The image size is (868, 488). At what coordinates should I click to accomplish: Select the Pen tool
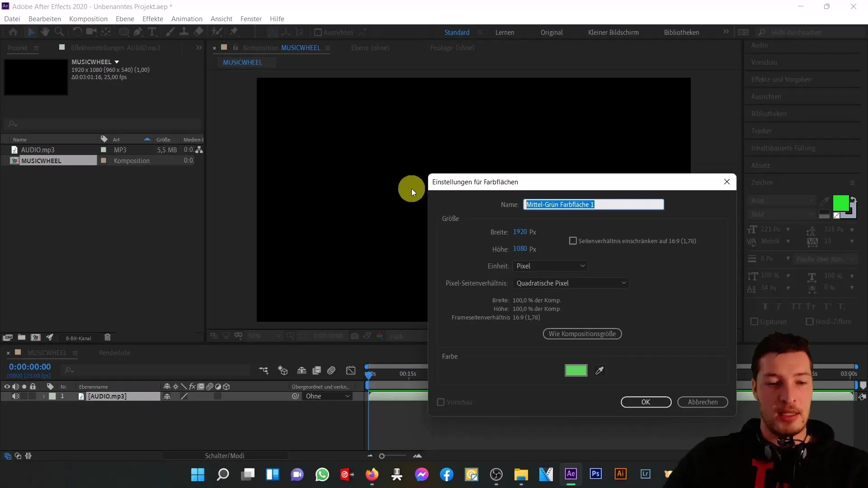point(138,32)
